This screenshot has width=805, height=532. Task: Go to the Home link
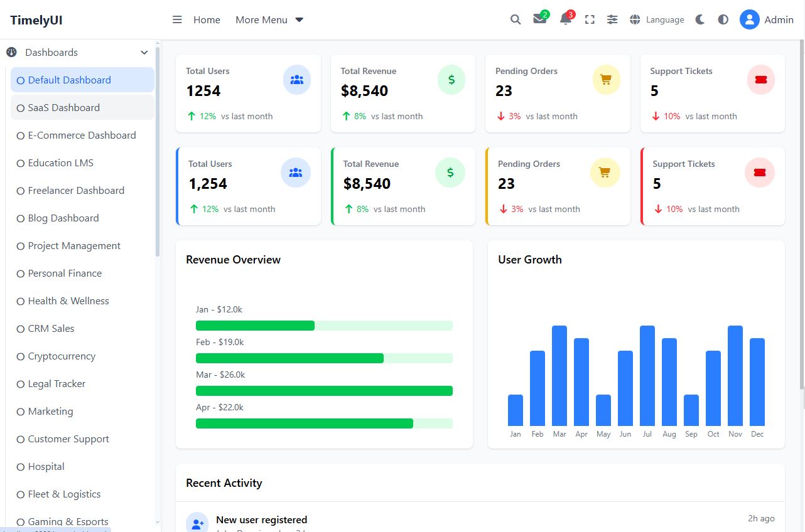pyautogui.click(x=207, y=20)
